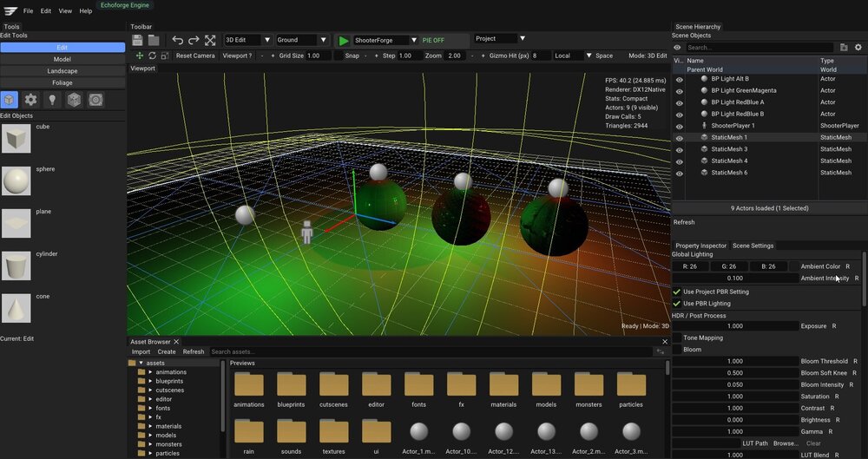Undo the last action with the undo arrow
The height and width of the screenshot is (459, 868).
click(178, 41)
